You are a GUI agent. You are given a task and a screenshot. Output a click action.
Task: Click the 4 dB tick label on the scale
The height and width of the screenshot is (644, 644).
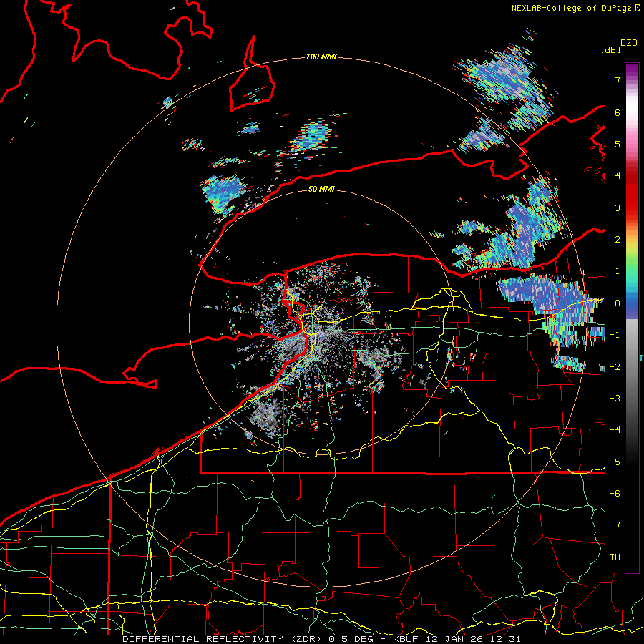pos(618,176)
